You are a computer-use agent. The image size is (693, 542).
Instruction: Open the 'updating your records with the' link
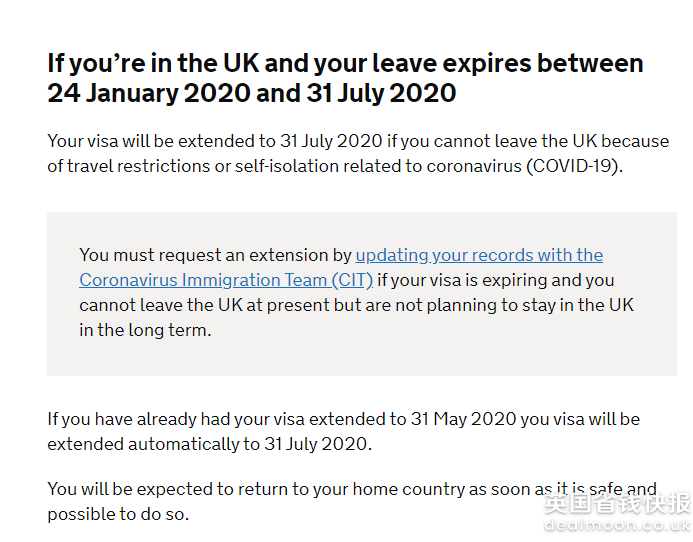[x=479, y=256]
